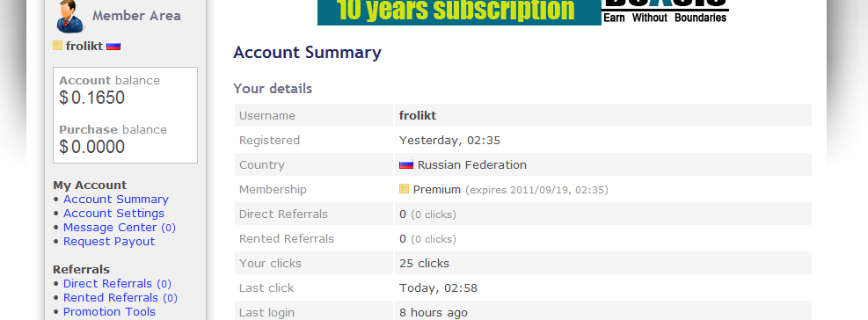Open Rented Referrals (0) in sidebar
The image size is (868, 320).
point(120,298)
